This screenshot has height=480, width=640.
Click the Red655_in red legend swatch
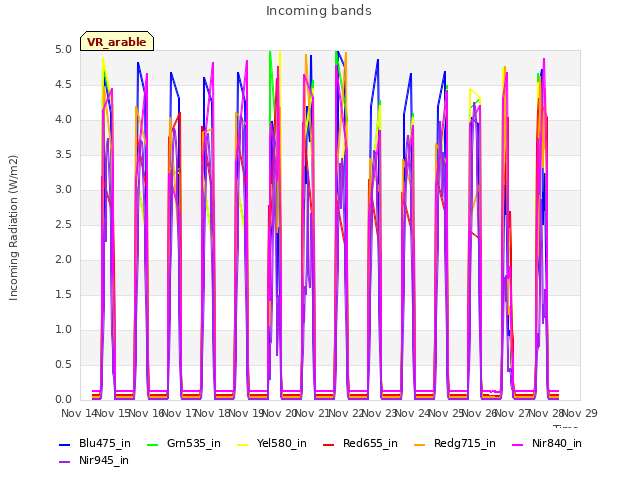(x=329, y=445)
